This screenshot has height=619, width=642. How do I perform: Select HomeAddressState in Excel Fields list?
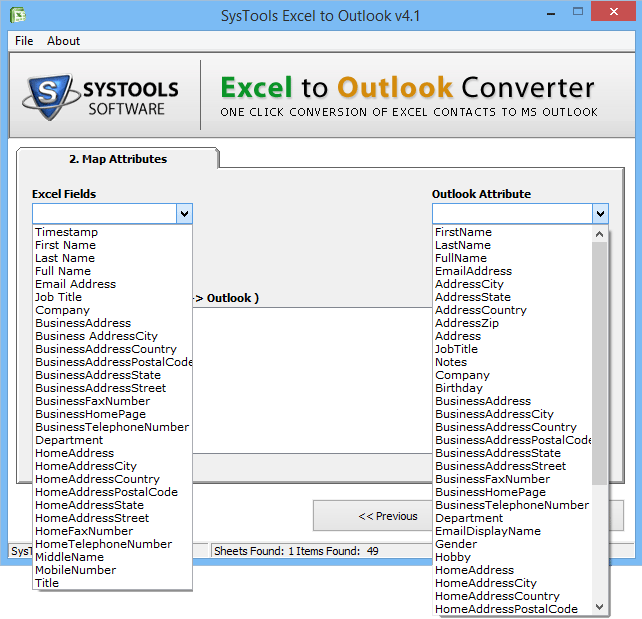point(112,505)
